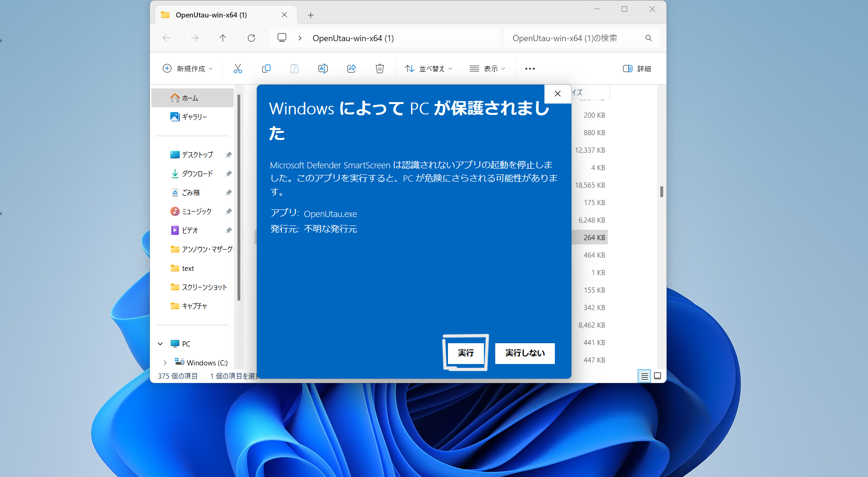
Task: Click the Copy icon in toolbar
Action: pos(266,69)
